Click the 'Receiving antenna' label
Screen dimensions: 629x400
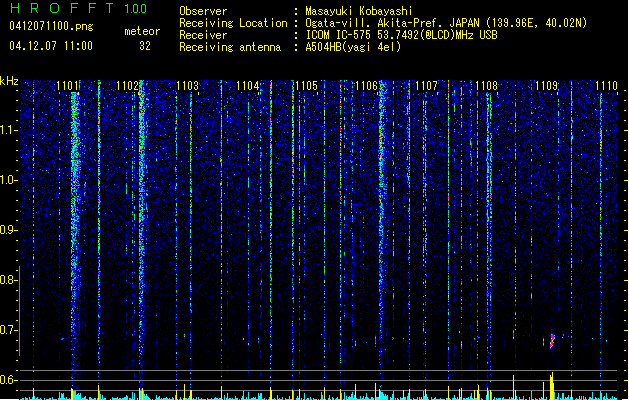tap(230, 47)
